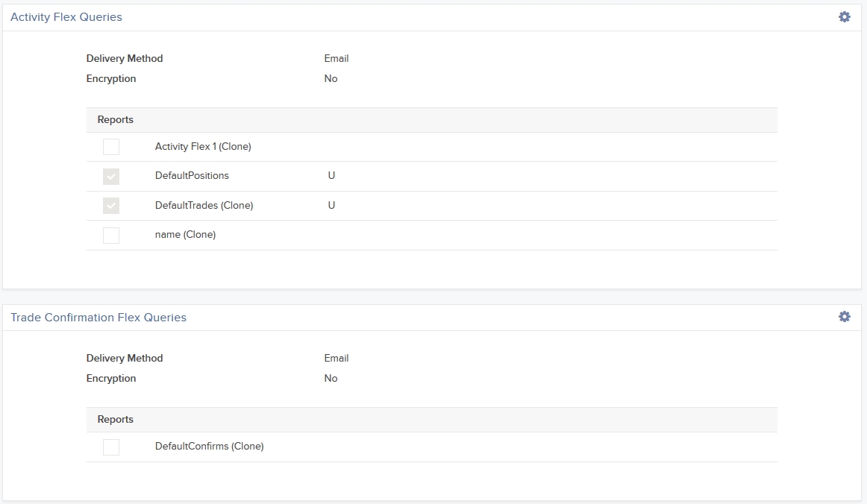Screen dimensions: 867x504
Task: Select the DefaultPositions report name
Action: 192,176
